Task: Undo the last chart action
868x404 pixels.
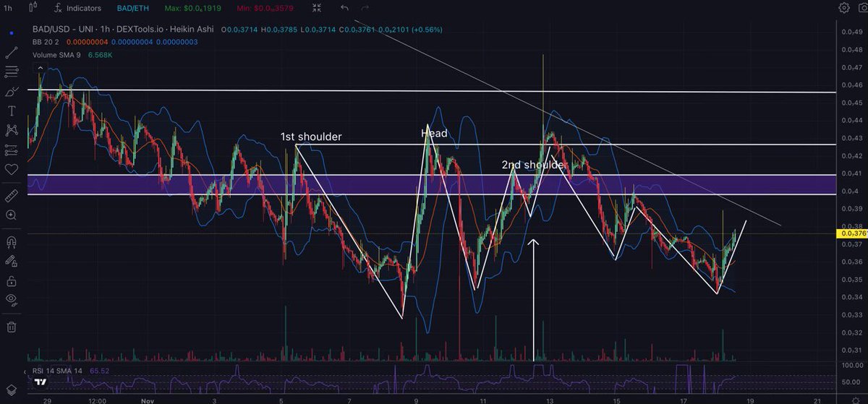Action: pyautogui.click(x=344, y=8)
